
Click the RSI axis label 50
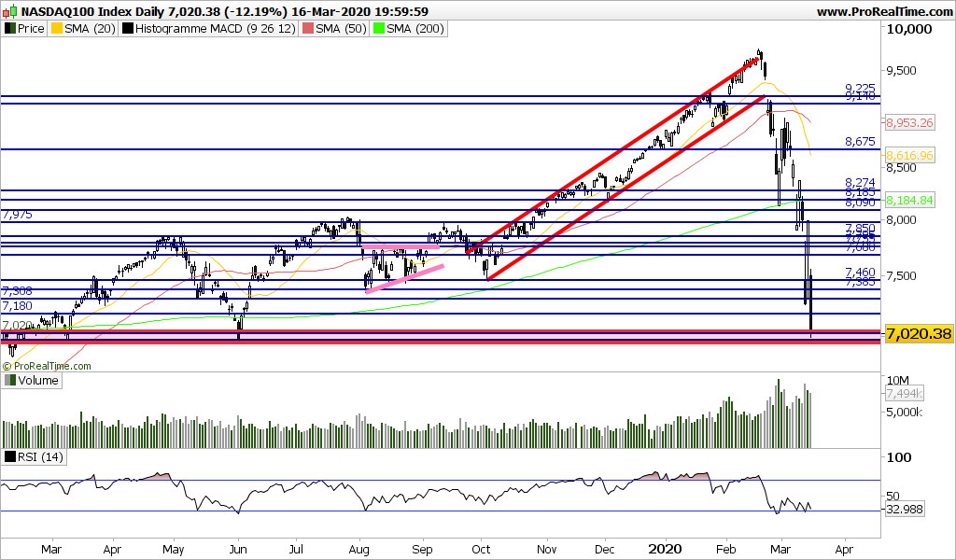893,497
